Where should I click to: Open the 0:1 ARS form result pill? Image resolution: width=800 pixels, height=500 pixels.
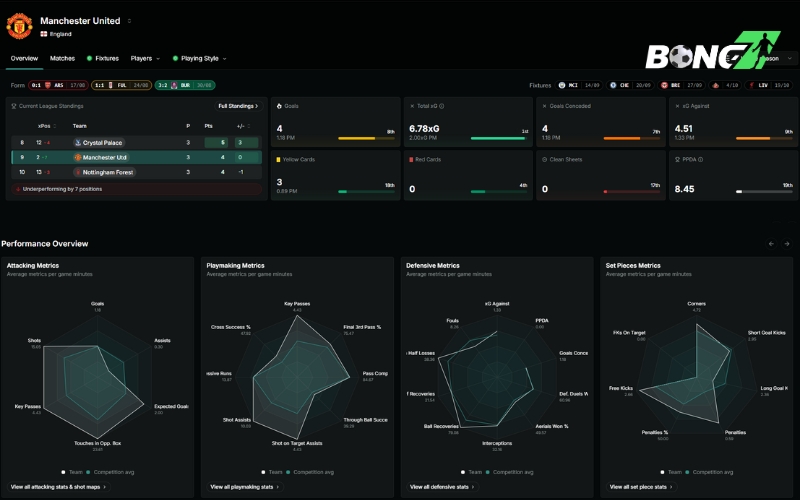[58, 85]
